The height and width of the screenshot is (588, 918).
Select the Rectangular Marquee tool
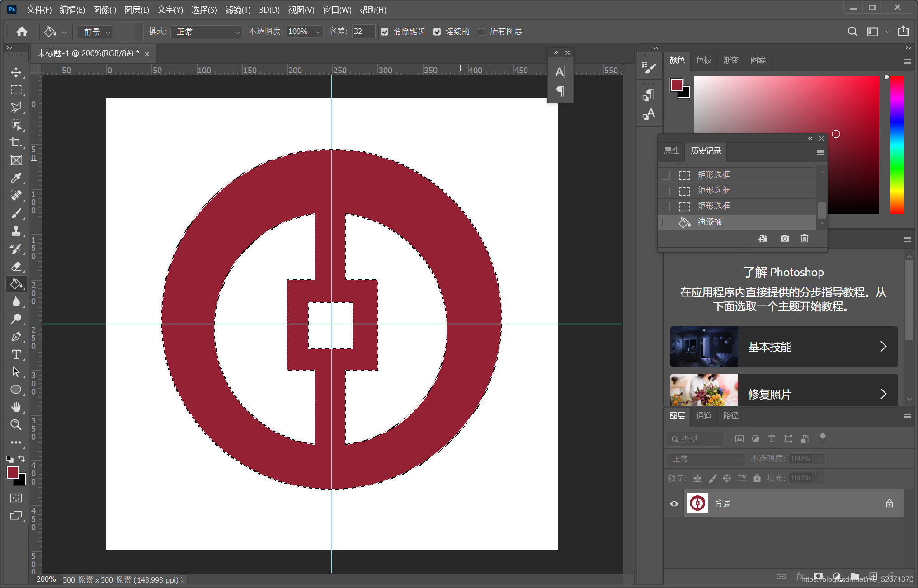pos(16,90)
